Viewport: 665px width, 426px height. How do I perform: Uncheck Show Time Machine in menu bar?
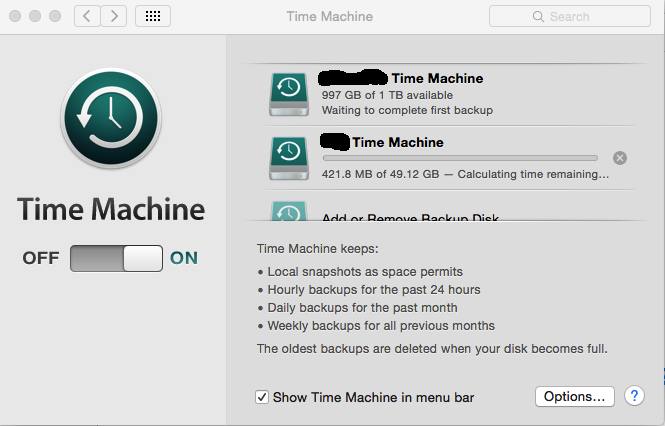tap(262, 397)
